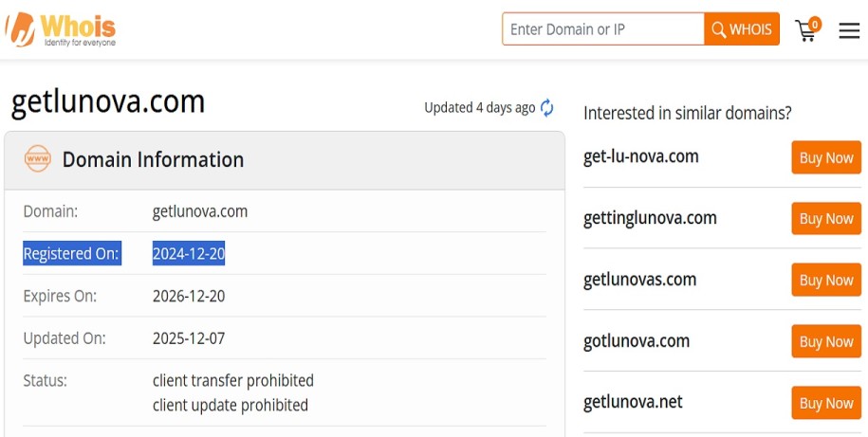Click the www Domain Information icon
868x437 pixels.
(38, 159)
